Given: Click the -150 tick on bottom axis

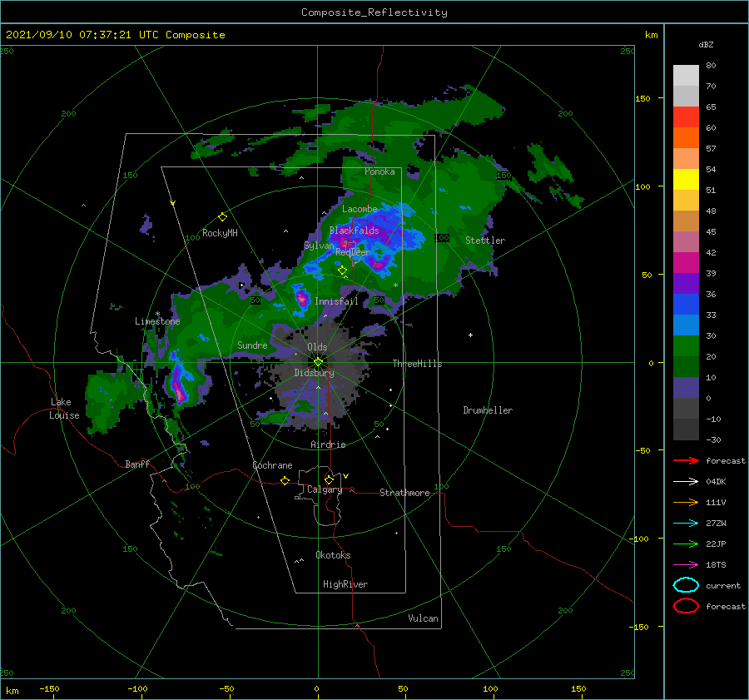Looking at the screenshot, I should [49, 689].
